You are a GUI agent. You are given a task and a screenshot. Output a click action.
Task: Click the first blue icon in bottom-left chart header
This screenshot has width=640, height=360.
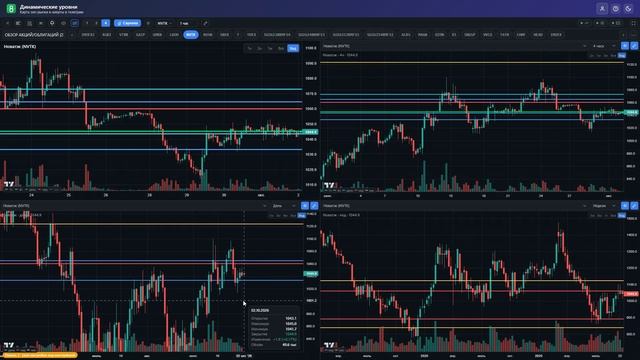[304, 206]
